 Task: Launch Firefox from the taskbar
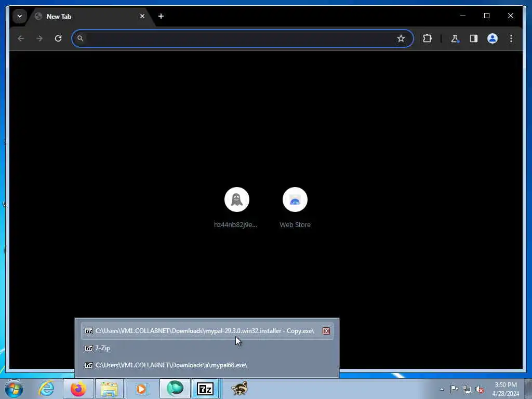[x=78, y=389]
